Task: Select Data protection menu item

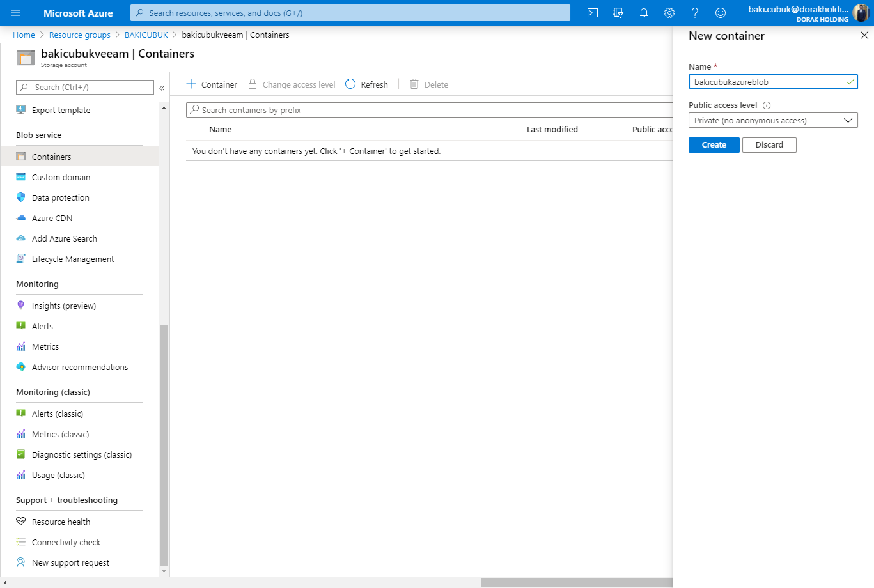Action: tap(60, 197)
